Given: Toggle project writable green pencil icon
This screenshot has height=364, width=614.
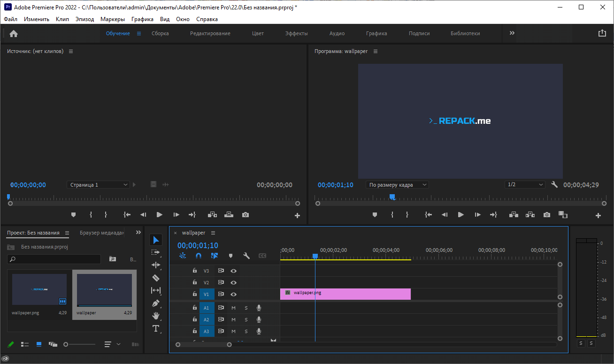Looking at the screenshot, I should [11, 344].
